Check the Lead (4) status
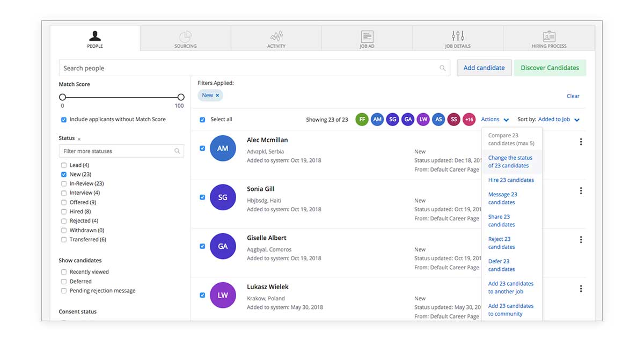The height and width of the screenshot is (354, 644). [x=64, y=165]
